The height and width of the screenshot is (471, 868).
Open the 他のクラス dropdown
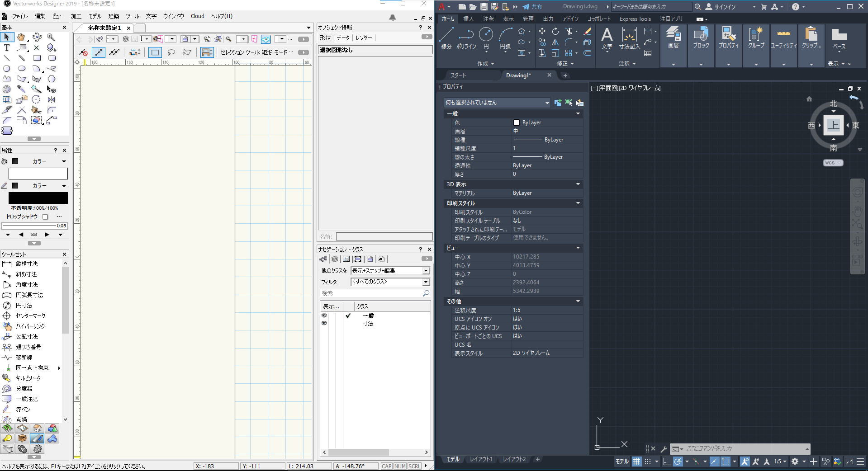(390, 271)
